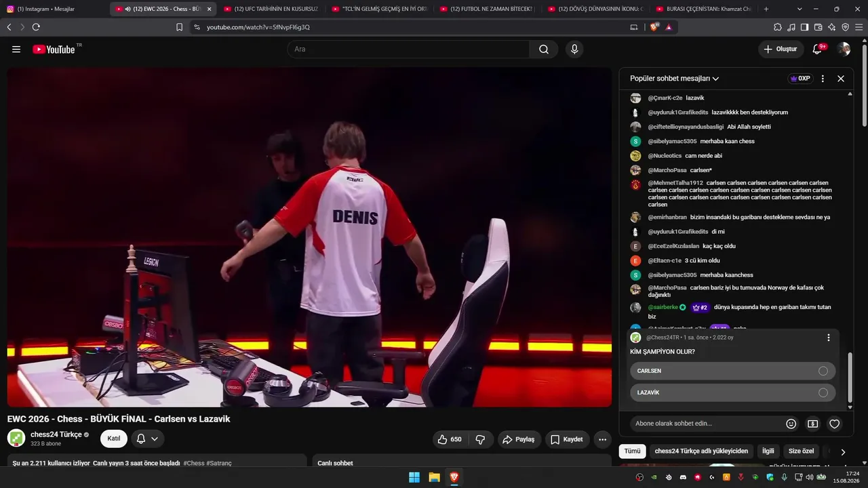Select the chess24 Türkçe adlı yükleyiciden chip
The width and height of the screenshot is (868, 488).
tap(701, 451)
